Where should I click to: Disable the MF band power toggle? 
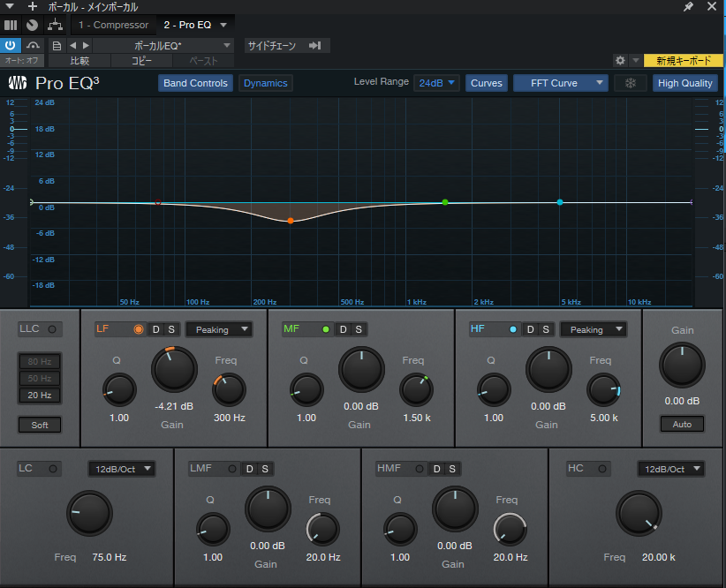point(326,329)
